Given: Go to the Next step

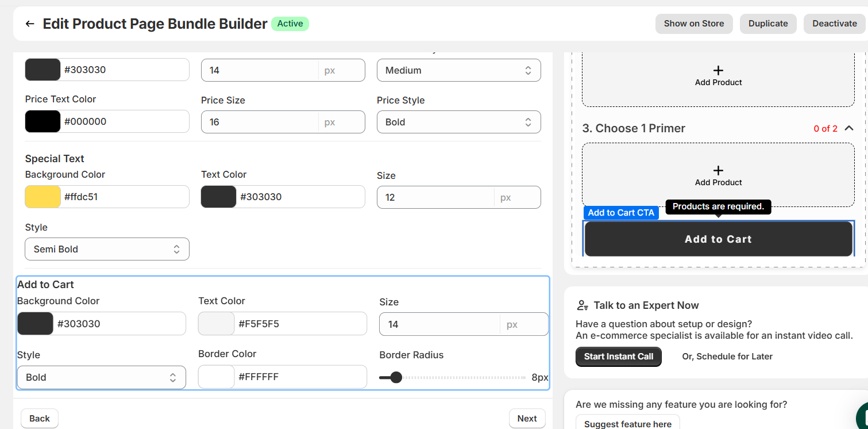Looking at the screenshot, I should click(526, 419).
